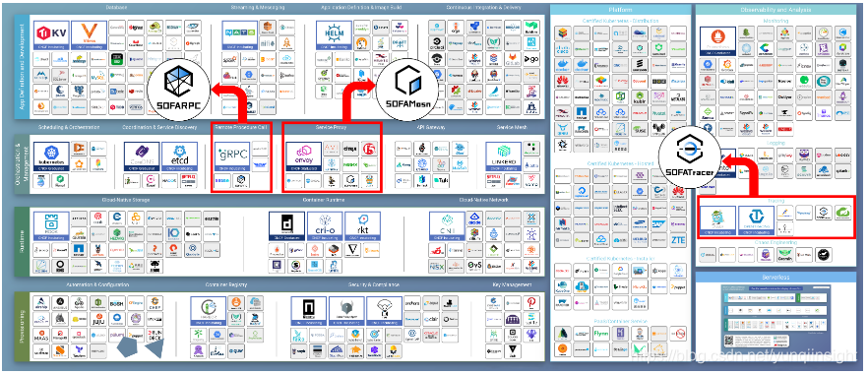Click the "Container Registry" heading
This screenshot has height=374, width=868.
[x=226, y=284]
